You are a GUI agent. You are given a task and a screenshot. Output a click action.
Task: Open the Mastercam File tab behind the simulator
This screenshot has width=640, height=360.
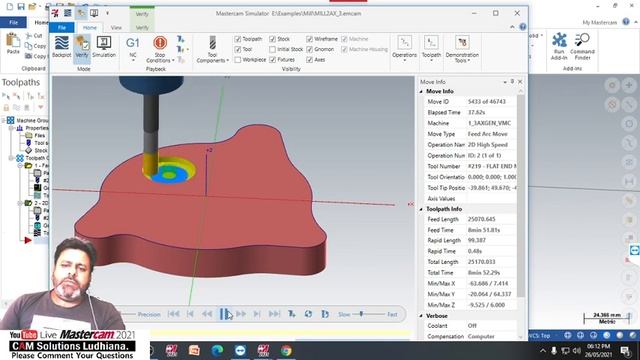click(x=13, y=22)
